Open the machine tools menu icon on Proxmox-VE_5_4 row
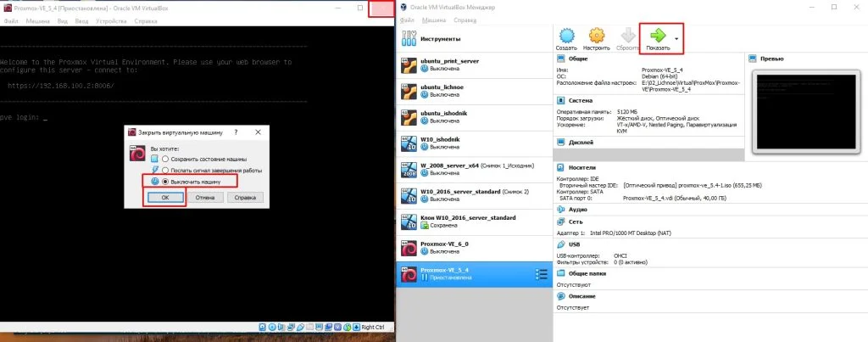868x342 pixels. pos(542,274)
